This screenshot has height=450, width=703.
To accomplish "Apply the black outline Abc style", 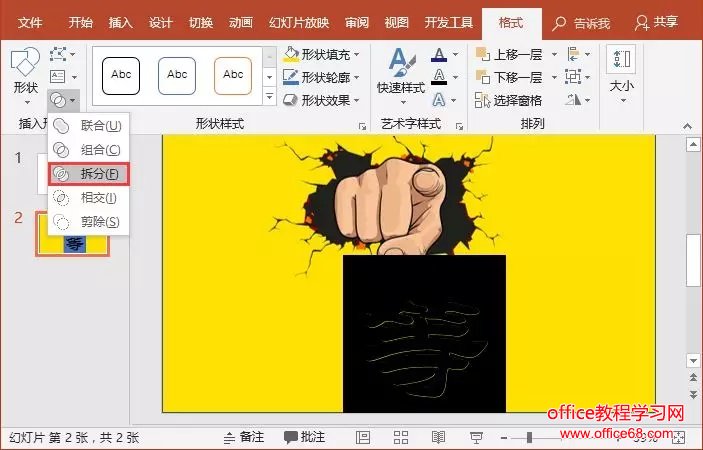I will point(121,76).
